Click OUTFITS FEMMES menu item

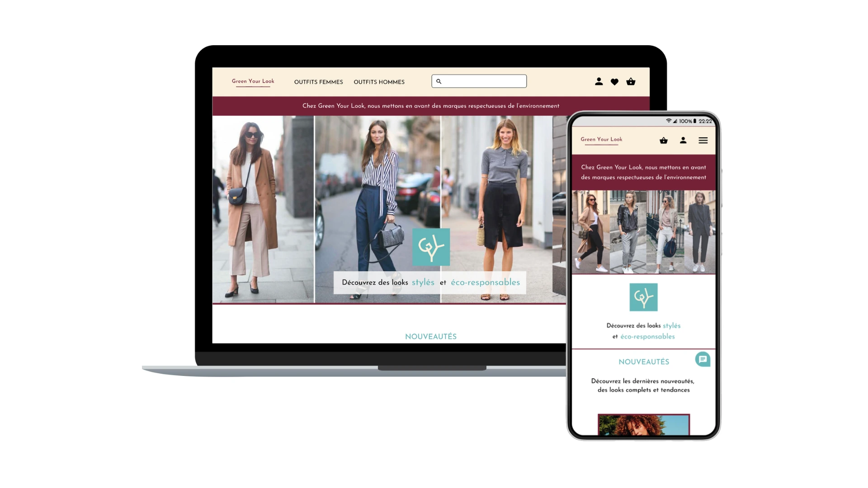pos(318,82)
